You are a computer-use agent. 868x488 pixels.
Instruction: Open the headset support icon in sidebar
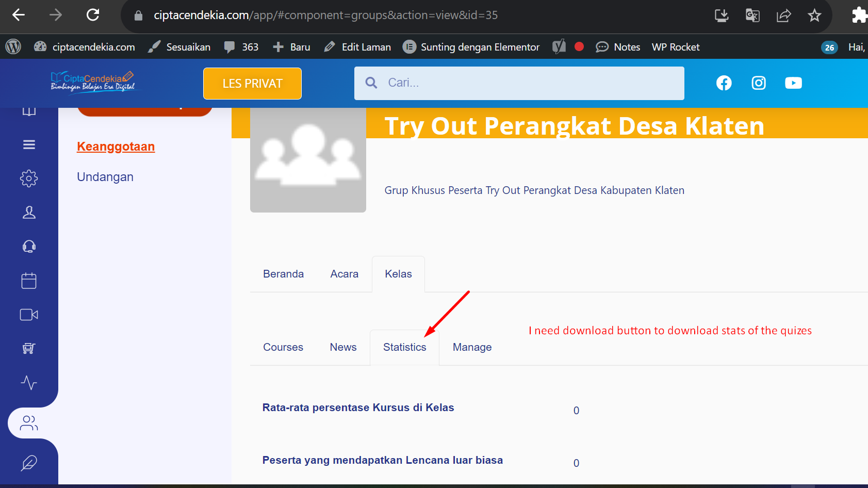(29, 247)
